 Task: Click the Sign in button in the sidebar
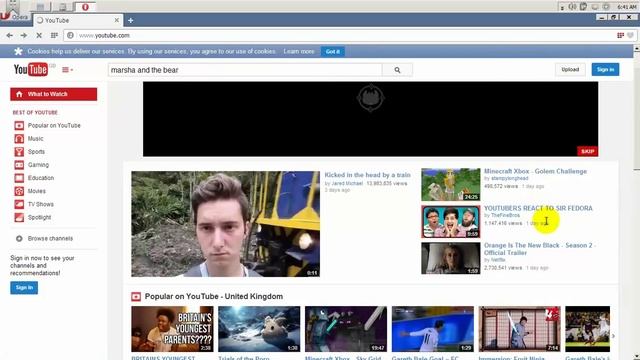(x=24, y=287)
